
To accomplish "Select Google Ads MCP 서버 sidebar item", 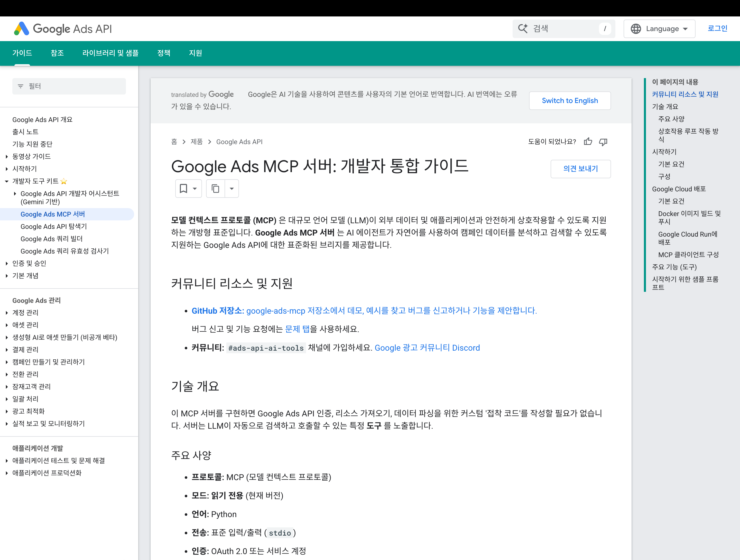I will click(53, 214).
